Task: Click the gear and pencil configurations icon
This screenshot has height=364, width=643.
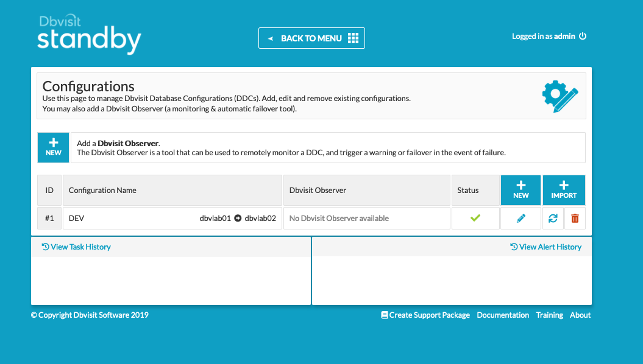Action: click(560, 96)
